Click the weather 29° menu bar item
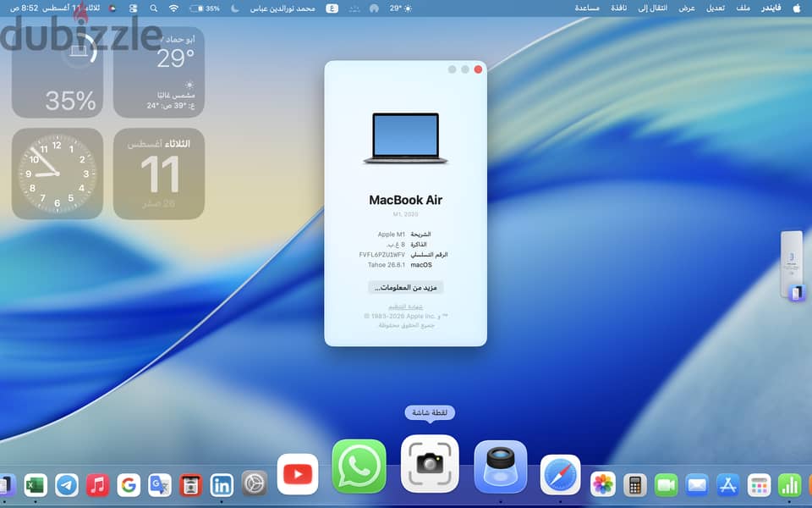The height and width of the screenshot is (508, 812). click(x=401, y=8)
